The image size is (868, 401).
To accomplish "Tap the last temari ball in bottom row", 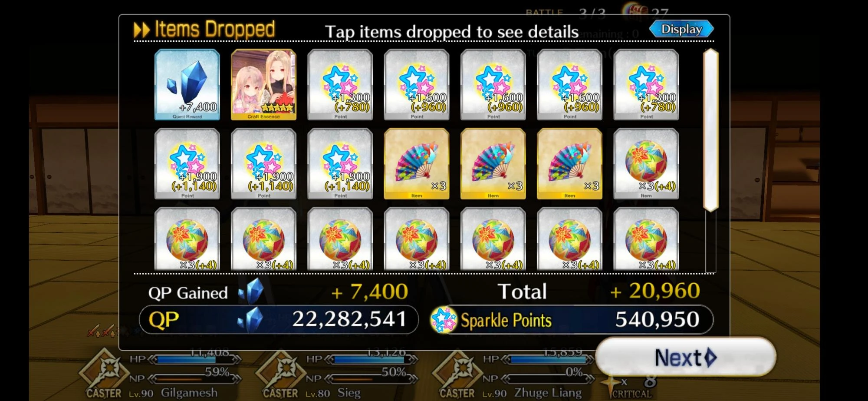I will [x=646, y=239].
